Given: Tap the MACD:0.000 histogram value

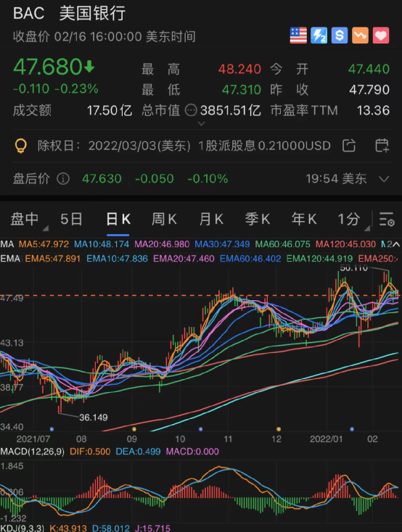Looking at the screenshot, I should 192,452.
